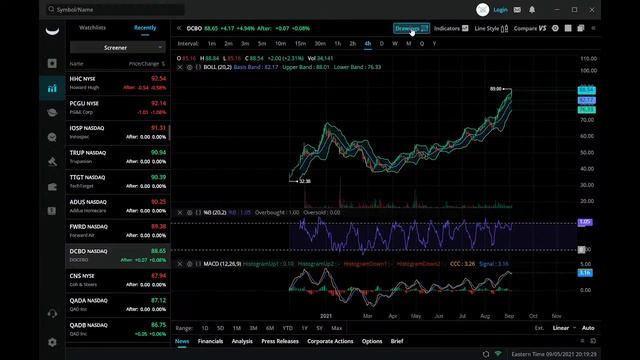Click the Webull logo in the sidebar
The height and width of the screenshot is (360, 640).
click(52, 31)
